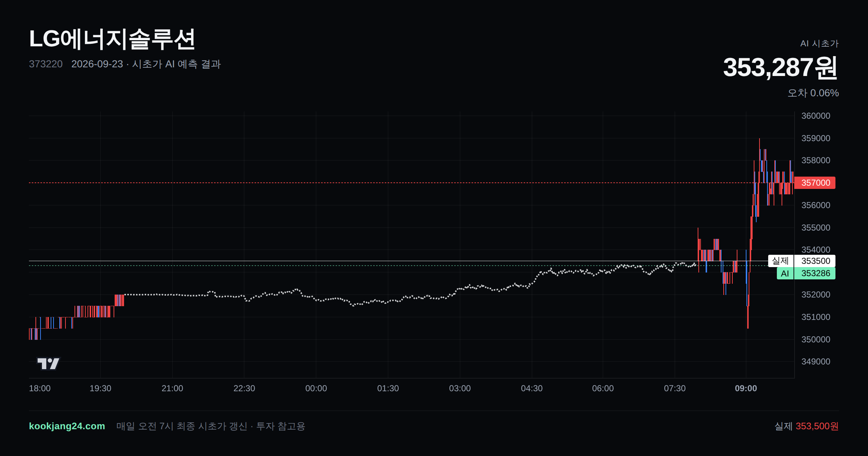Image resolution: width=868 pixels, height=456 pixels.
Task: Click the 18:00 time axis label
Action: 40,388
